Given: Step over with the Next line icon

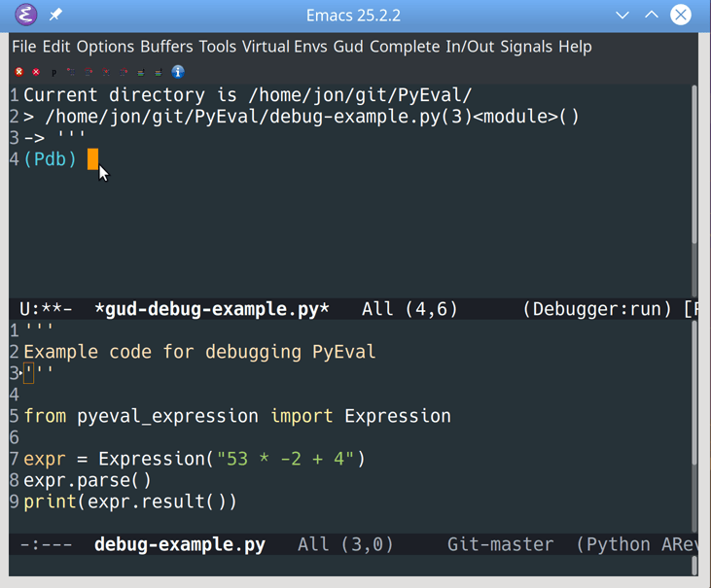Looking at the screenshot, I should click(89, 72).
